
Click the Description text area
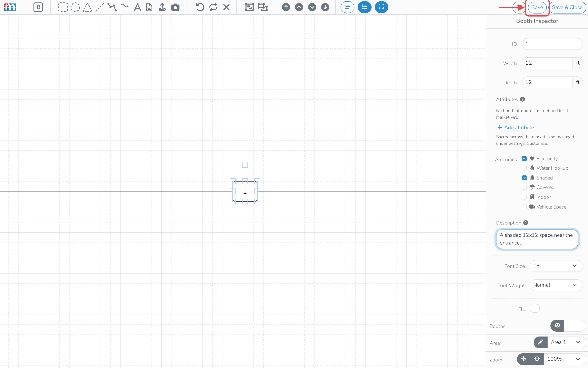tap(537, 239)
